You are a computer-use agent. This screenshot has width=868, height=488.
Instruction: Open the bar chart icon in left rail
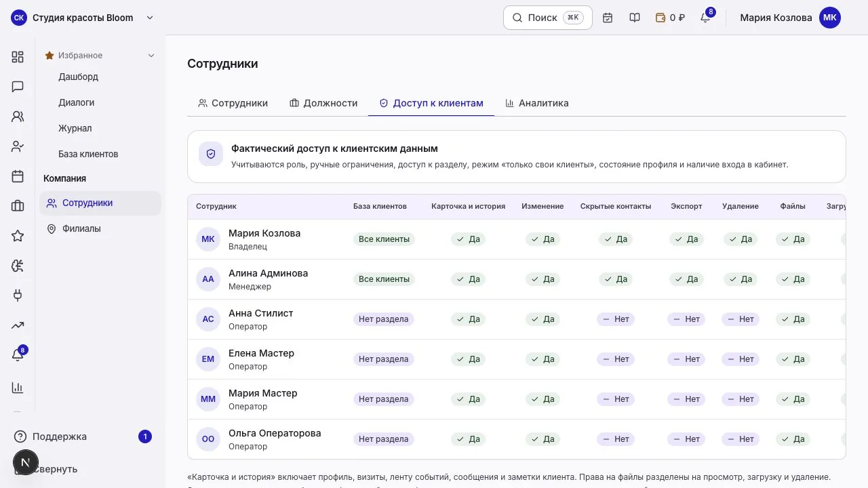click(x=18, y=388)
